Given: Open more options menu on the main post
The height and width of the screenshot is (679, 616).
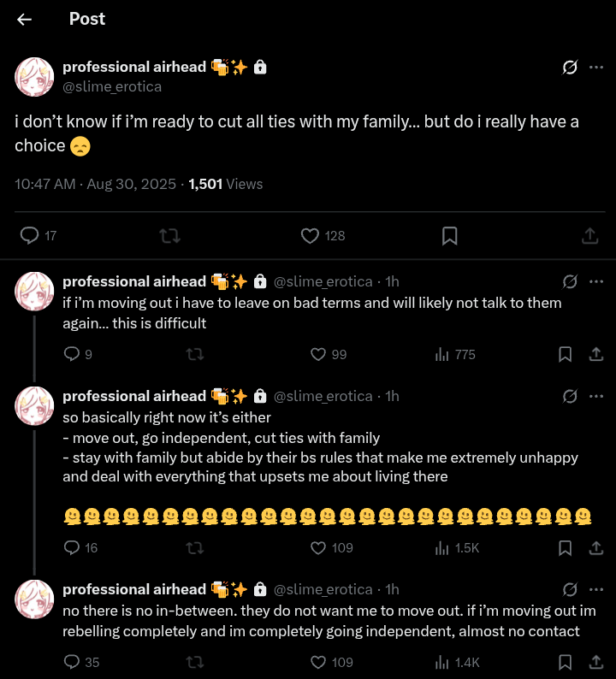Looking at the screenshot, I should (596, 67).
